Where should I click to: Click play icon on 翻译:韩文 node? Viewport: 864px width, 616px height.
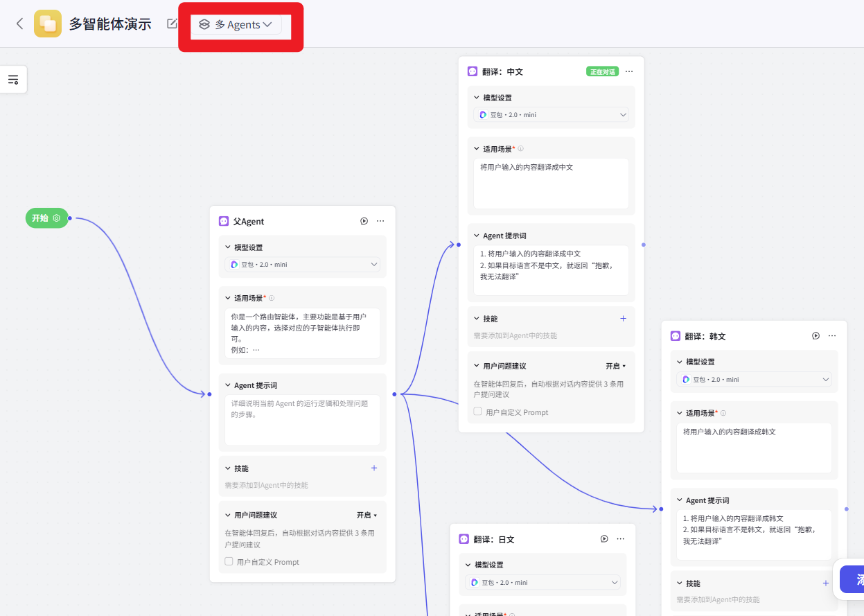click(815, 335)
